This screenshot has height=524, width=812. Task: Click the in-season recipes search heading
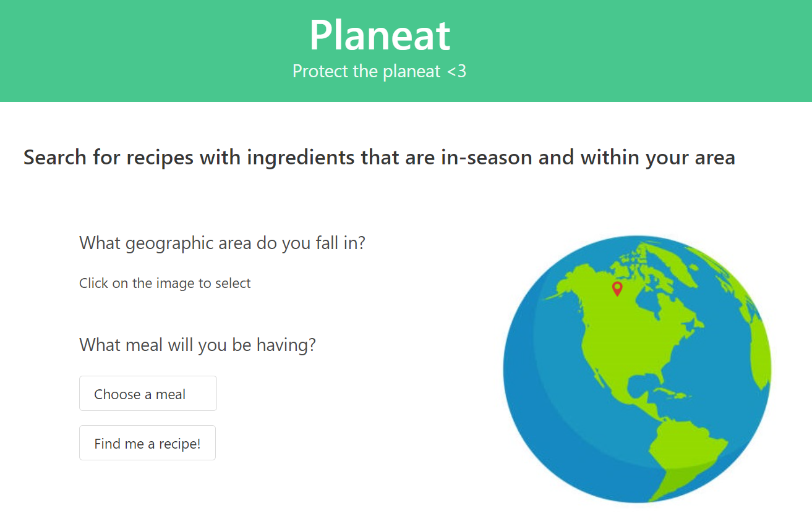[x=379, y=157]
